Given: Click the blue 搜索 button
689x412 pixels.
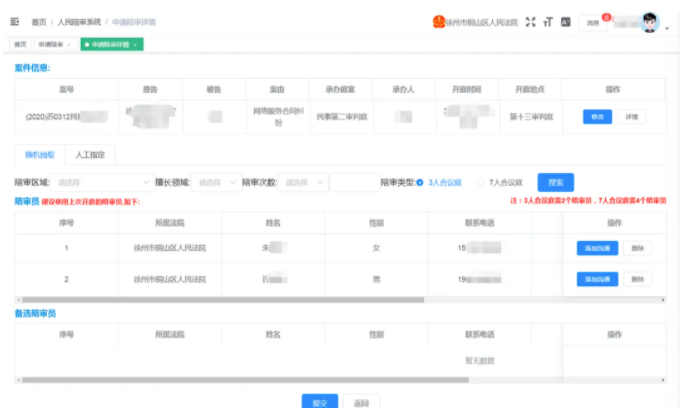Looking at the screenshot, I should (556, 182).
